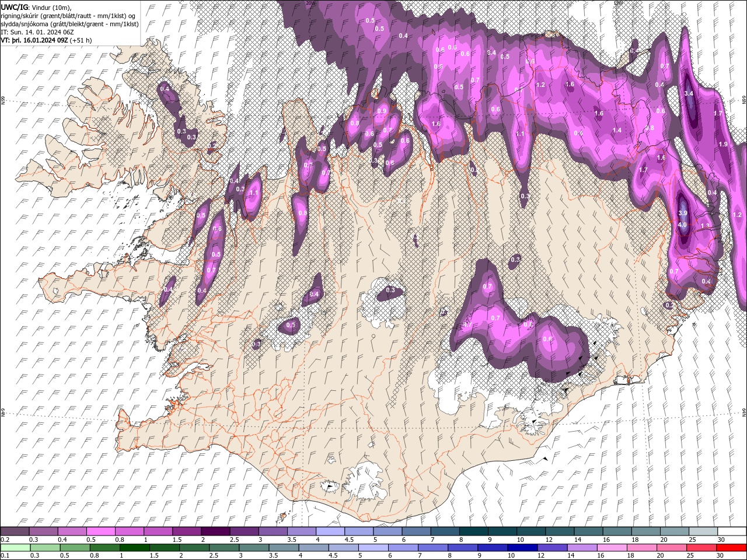Select the dark green 1 swatch in rain scale
Screen dimensions: 747x560
(x=134, y=548)
